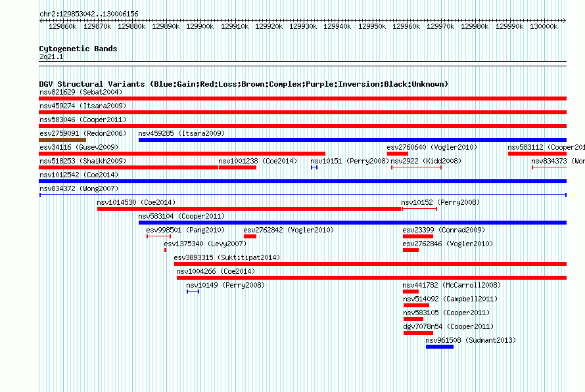Click the brown esv2759091 (Redon2006) complex bar
The height and width of the screenshot is (392, 585).
(62, 140)
